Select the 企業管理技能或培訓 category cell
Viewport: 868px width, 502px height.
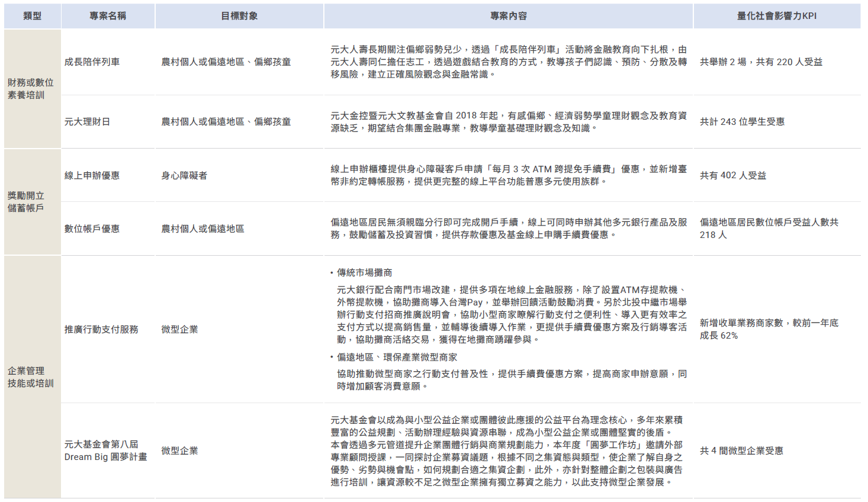(33, 377)
